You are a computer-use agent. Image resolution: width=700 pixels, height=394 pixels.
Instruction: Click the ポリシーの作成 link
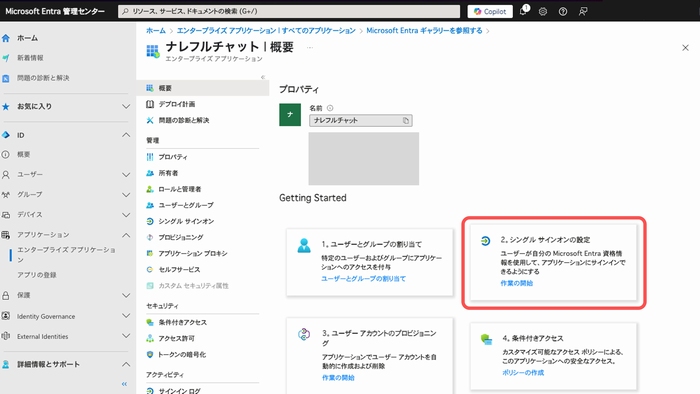[523, 373]
